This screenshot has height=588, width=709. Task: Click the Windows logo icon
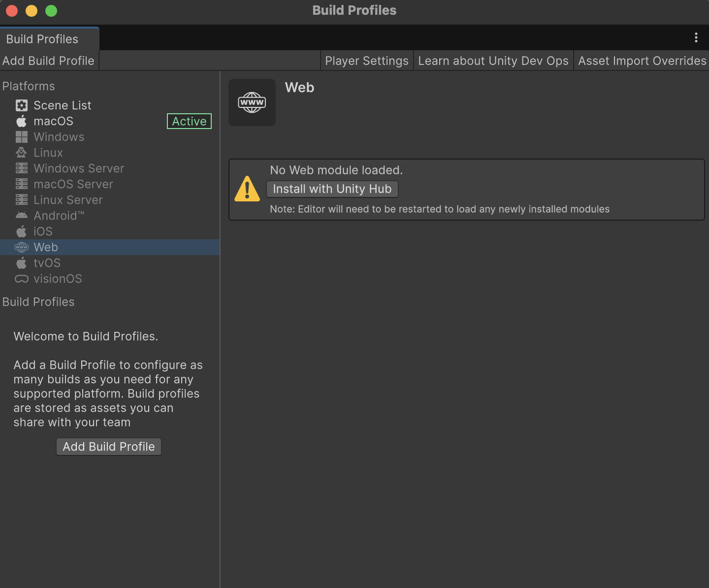22,137
